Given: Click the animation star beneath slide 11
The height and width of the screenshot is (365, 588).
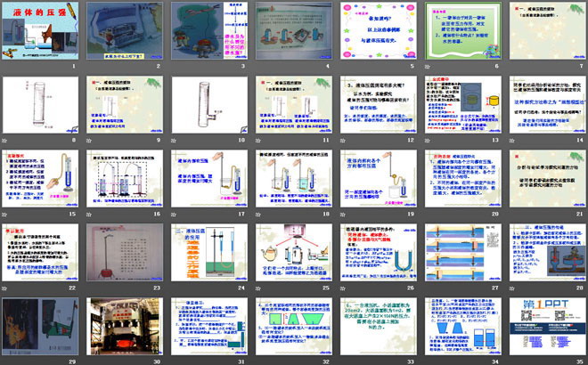Looking at the screenshot, I should 257,141.
